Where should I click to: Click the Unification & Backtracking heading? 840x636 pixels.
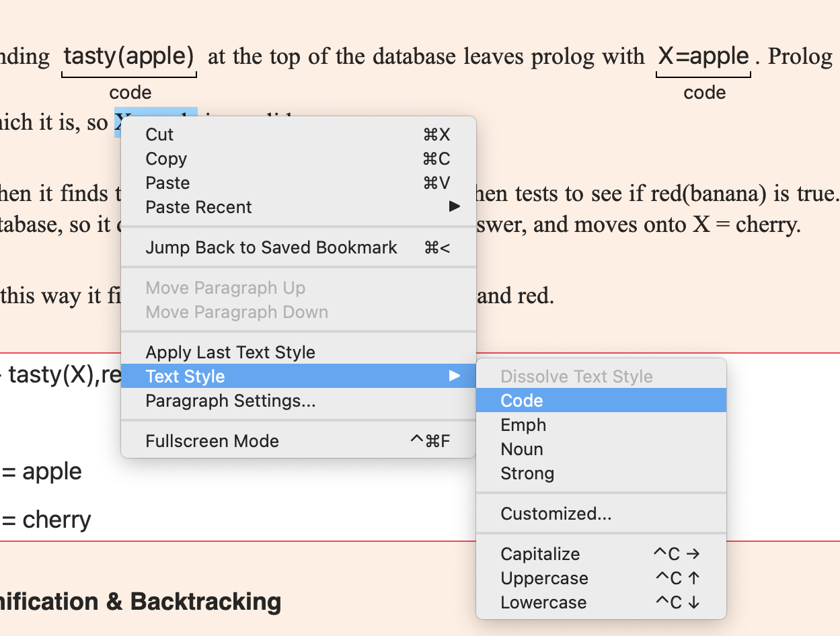pyautogui.click(x=141, y=602)
